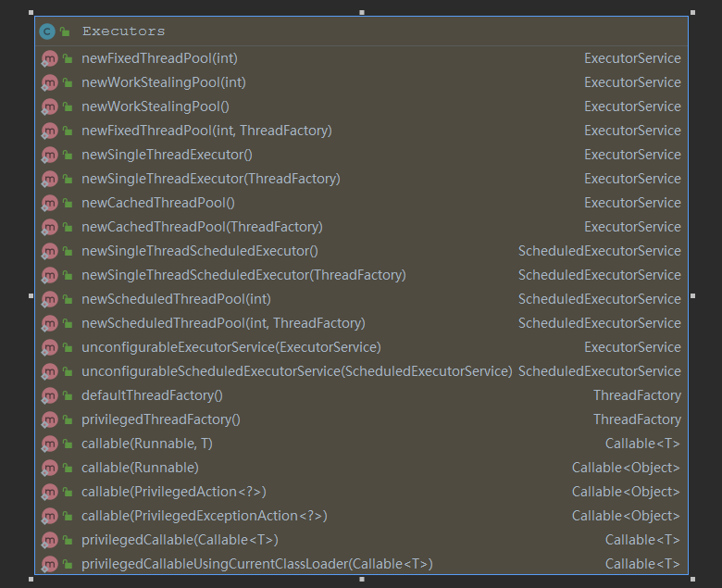The height and width of the screenshot is (588, 722).
Task: Click method icon for newSingleThreadExecutor(ThreadFactory)
Action: [x=49, y=179]
